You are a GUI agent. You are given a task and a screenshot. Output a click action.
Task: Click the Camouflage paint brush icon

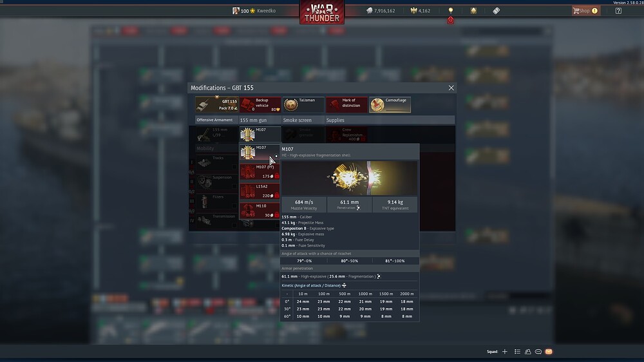(x=377, y=105)
